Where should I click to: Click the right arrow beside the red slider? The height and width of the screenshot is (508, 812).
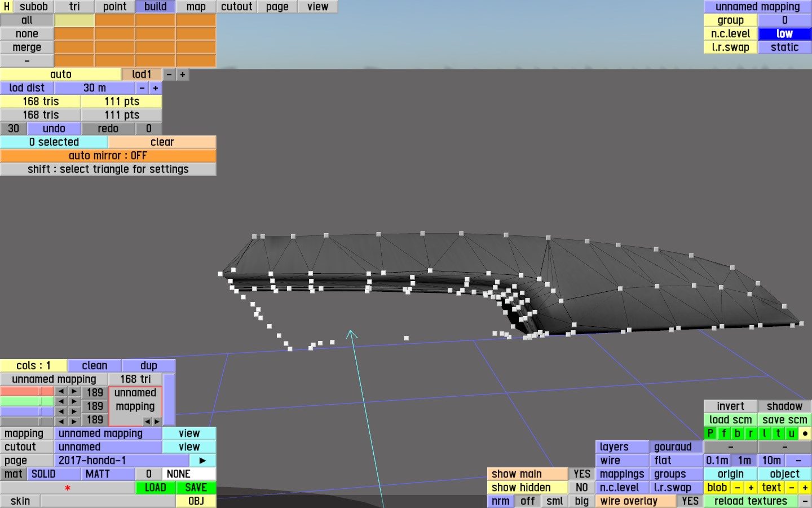point(74,391)
